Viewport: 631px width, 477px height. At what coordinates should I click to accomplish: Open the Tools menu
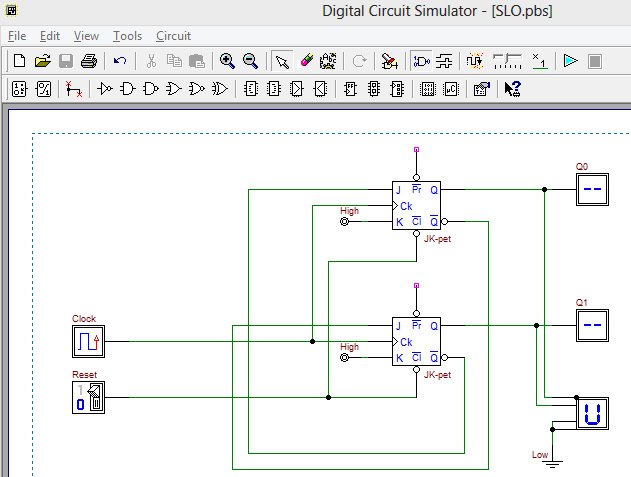click(x=127, y=35)
